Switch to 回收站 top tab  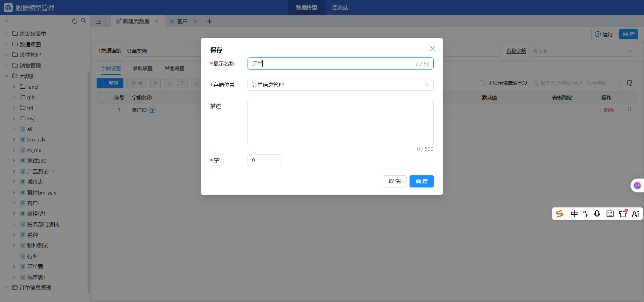[340, 7]
